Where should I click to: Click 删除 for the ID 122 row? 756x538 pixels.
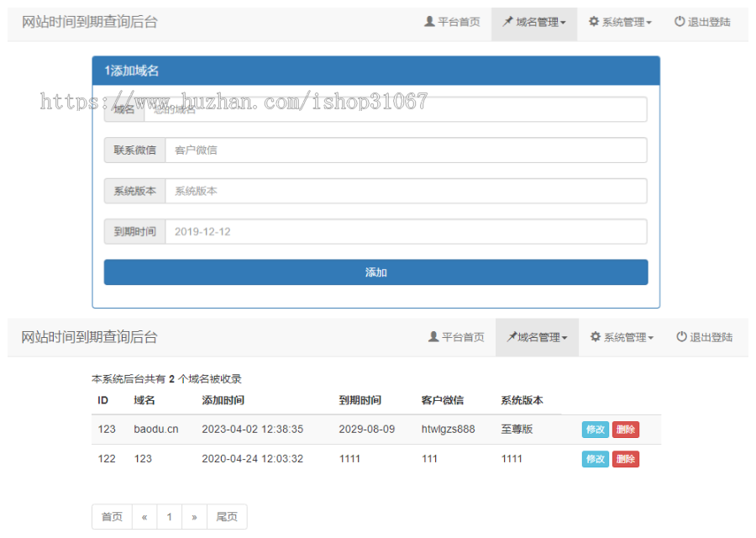pyautogui.click(x=625, y=459)
